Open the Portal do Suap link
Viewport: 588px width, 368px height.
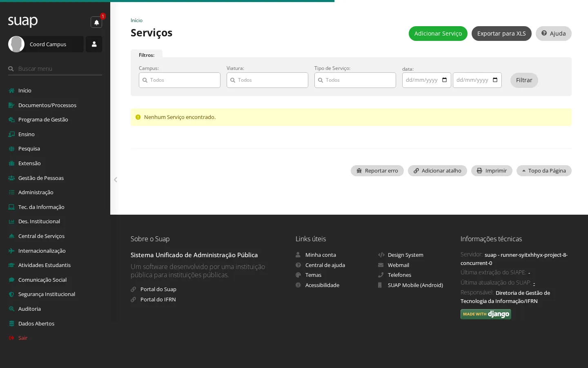(x=158, y=289)
